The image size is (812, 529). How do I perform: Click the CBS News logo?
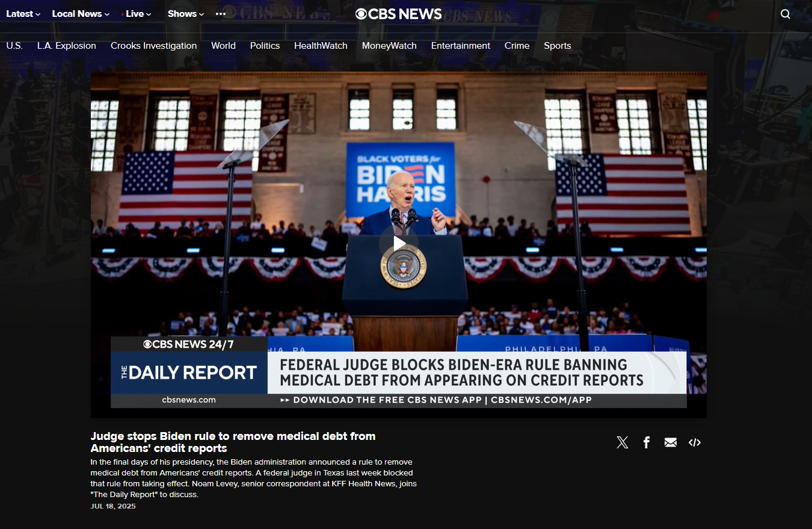coord(398,14)
